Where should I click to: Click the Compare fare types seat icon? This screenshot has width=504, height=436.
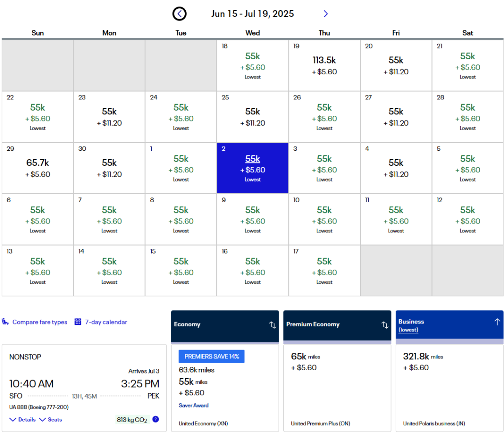(6, 322)
